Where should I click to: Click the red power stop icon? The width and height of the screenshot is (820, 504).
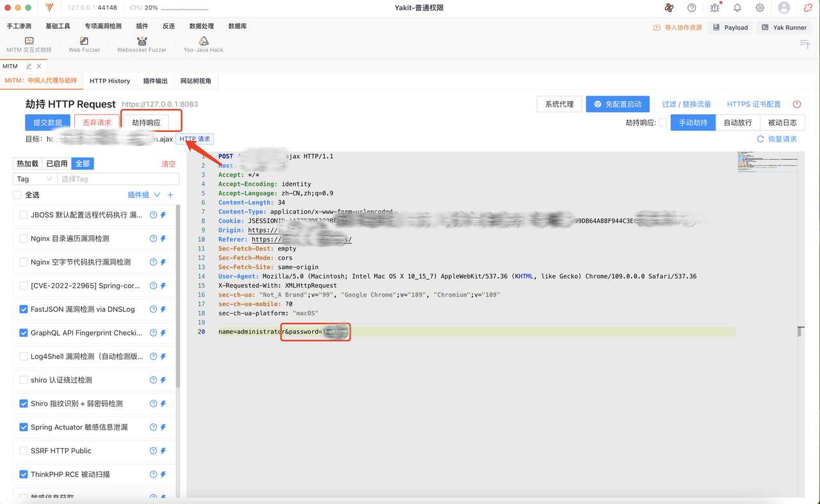[797, 104]
